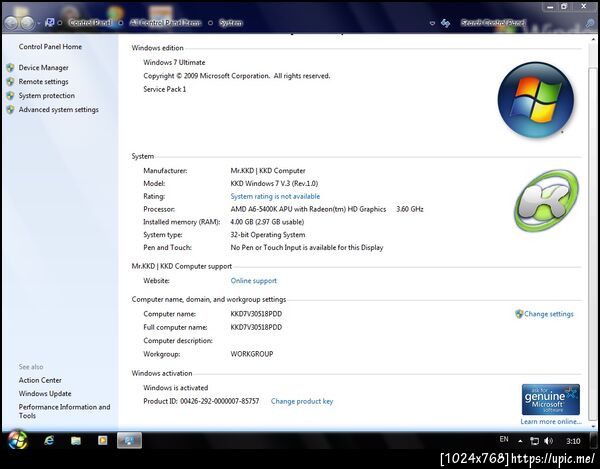
Task: Click Change settings for computer name
Action: pyautogui.click(x=548, y=314)
